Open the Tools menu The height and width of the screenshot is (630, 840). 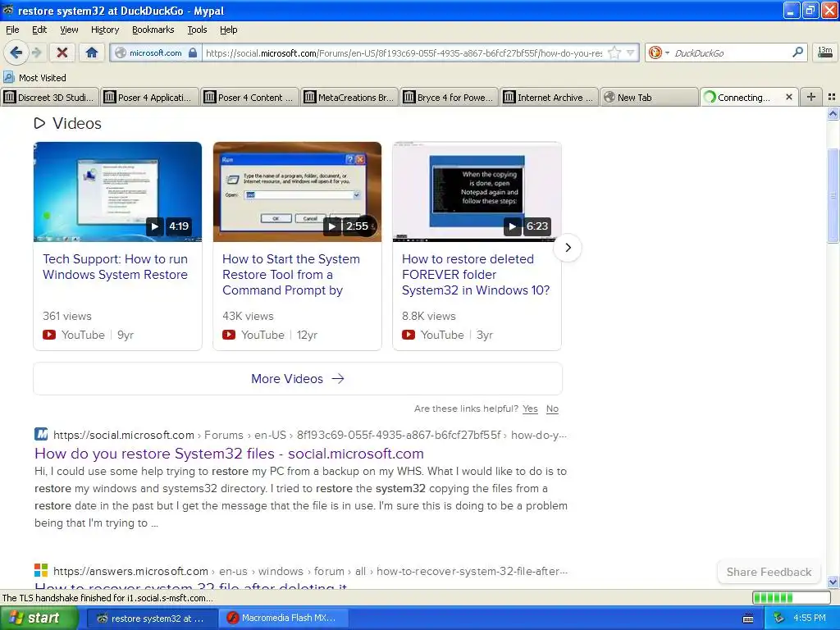197,30
